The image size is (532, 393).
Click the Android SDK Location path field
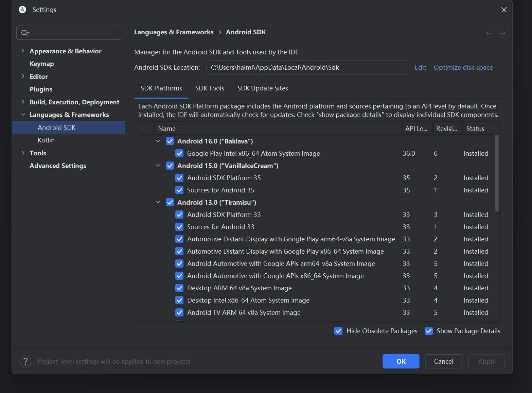click(306, 67)
